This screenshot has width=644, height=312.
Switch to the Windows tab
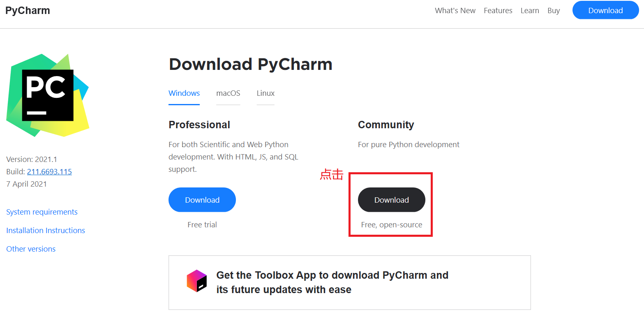[184, 93]
